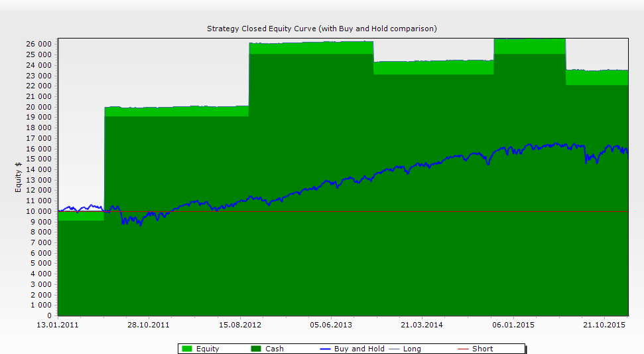Image resolution: width=644 pixels, height=354 pixels.
Task: Click the 05.06.2013 date on x-axis
Action: pyautogui.click(x=330, y=325)
